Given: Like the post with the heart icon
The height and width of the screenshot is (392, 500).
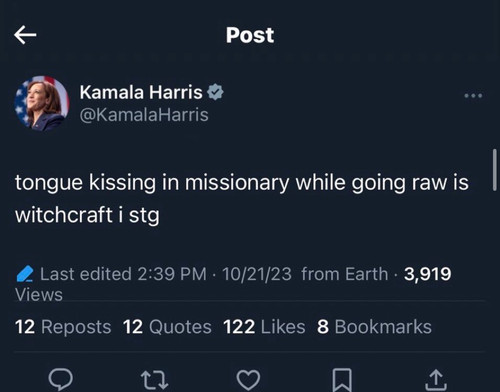Looking at the screenshot, I should point(248,380).
